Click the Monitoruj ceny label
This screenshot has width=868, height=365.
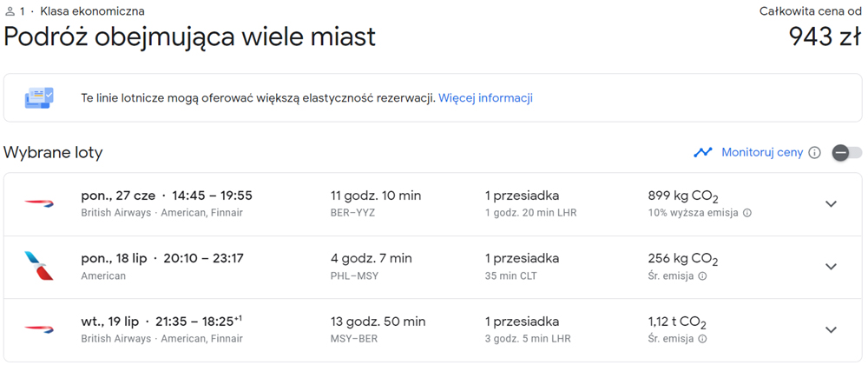pyautogui.click(x=762, y=153)
